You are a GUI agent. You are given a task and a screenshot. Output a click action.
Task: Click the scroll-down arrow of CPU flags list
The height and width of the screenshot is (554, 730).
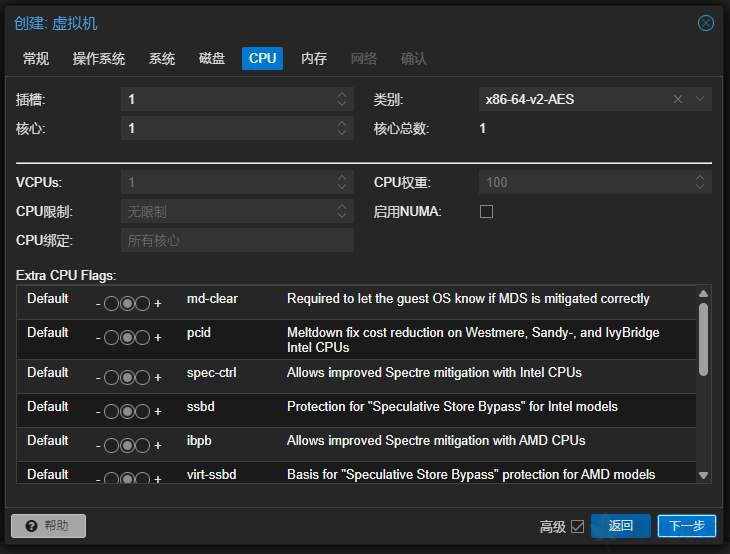click(x=703, y=475)
